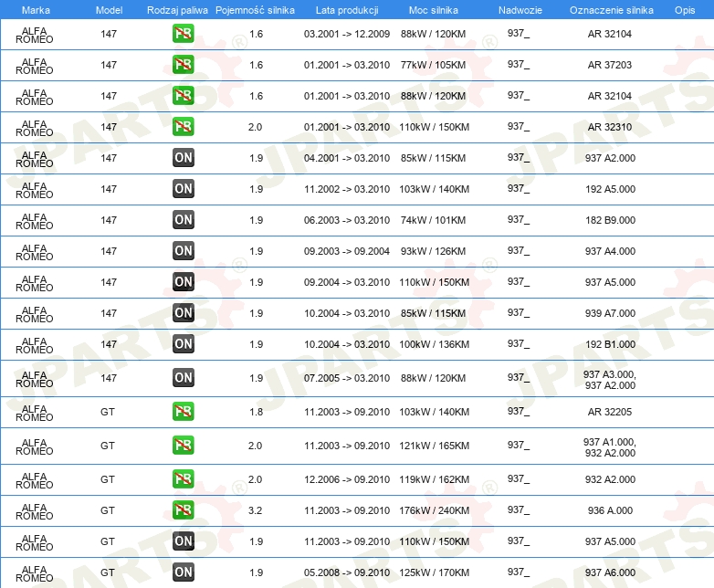Click the unleaded petrol icon in the AR 32310 row

point(183,127)
